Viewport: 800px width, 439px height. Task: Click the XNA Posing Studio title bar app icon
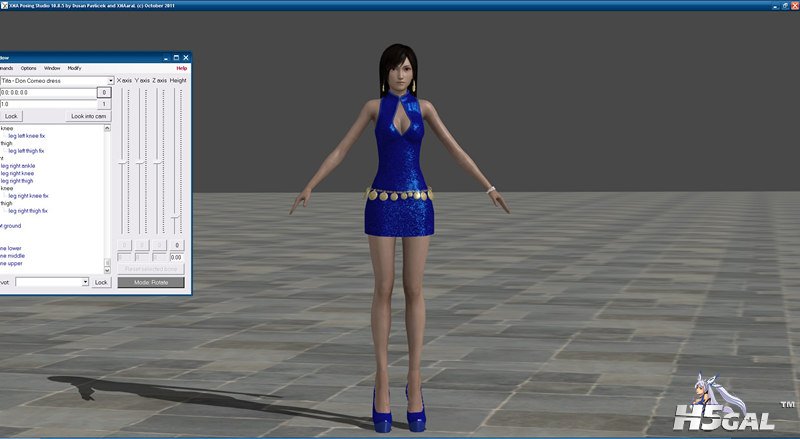[4, 6]
